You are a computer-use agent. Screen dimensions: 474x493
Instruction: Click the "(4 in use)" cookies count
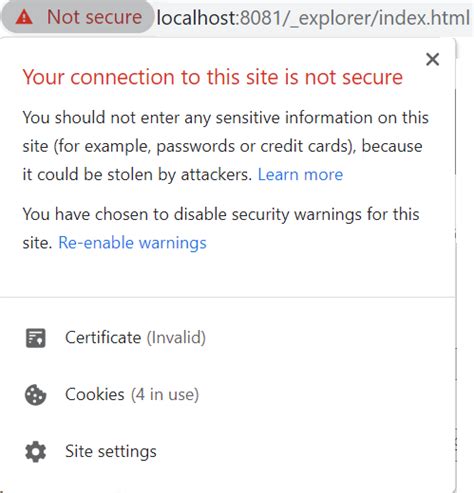click(165, 395)
